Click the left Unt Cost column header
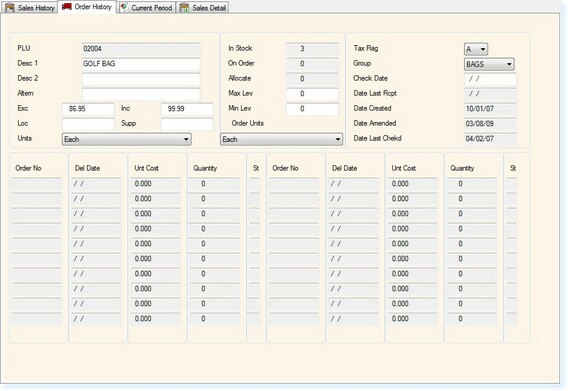 pos(146,168)
